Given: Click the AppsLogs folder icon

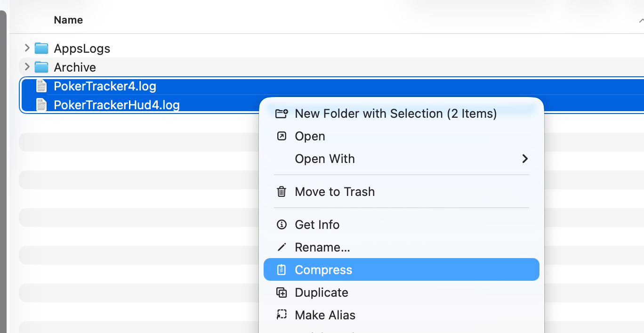Looking at the screenshot, I should [x=41, y=48].
